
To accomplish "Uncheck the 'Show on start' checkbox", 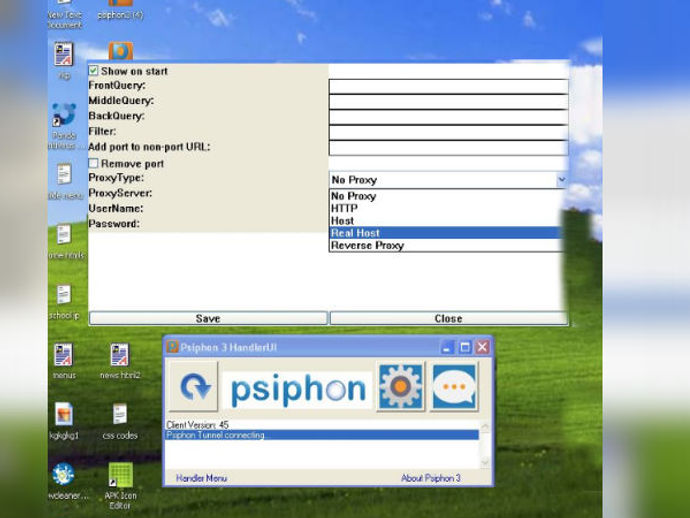I will [x=93, y=70].
